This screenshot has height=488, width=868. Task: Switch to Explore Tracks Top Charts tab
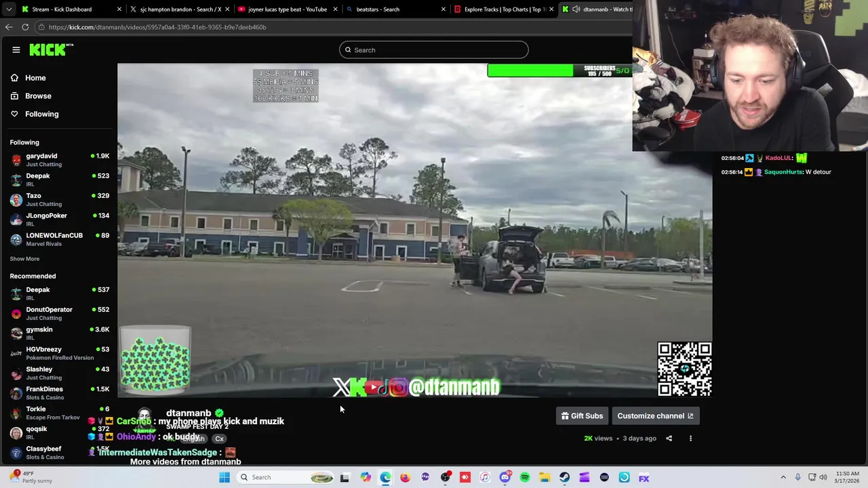click(505, 9)
